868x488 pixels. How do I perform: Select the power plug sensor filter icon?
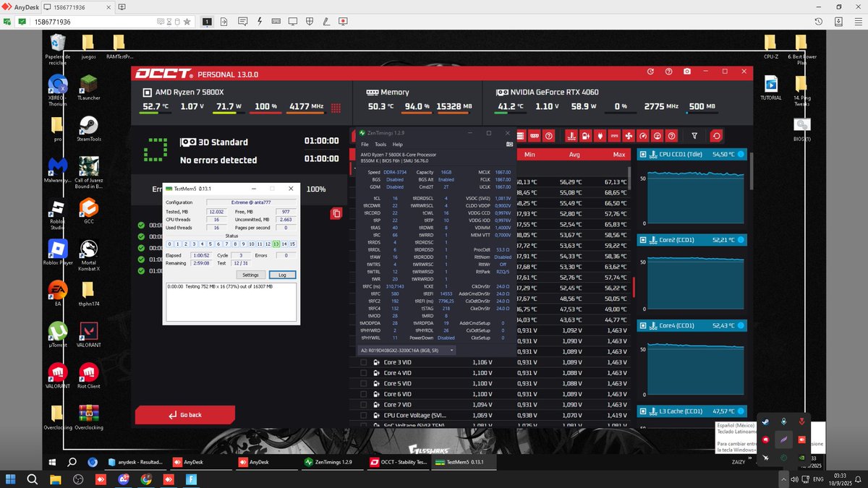click(599, 135)
